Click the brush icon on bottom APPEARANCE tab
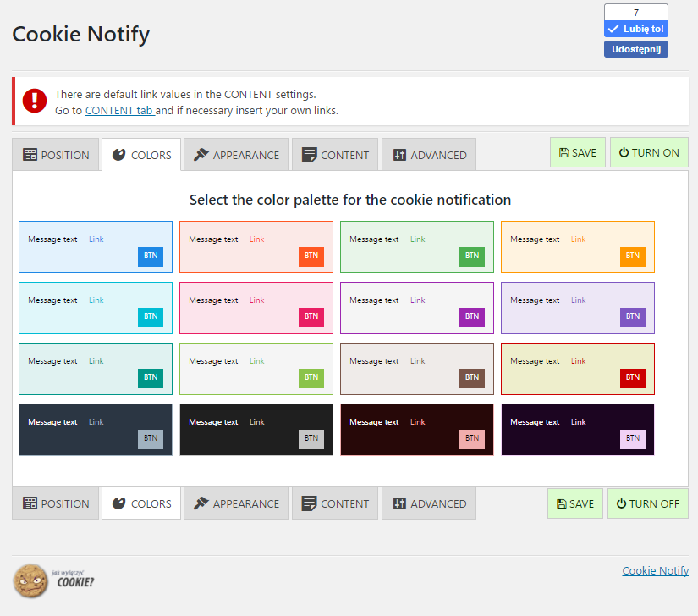Screen dimensions: 698x616 pyautogui.click(x=201, y=503)
